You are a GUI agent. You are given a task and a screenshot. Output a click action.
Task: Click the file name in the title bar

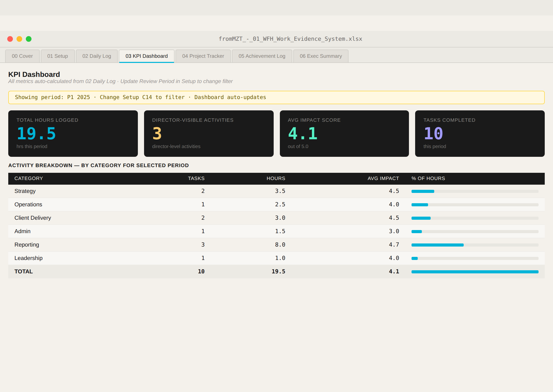[290, 39]
